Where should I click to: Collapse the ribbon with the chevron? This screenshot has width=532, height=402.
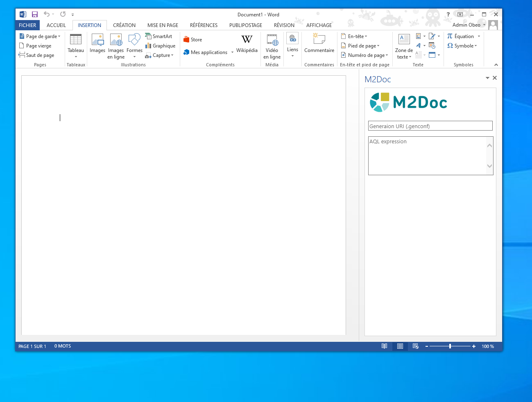pos(496,65)
